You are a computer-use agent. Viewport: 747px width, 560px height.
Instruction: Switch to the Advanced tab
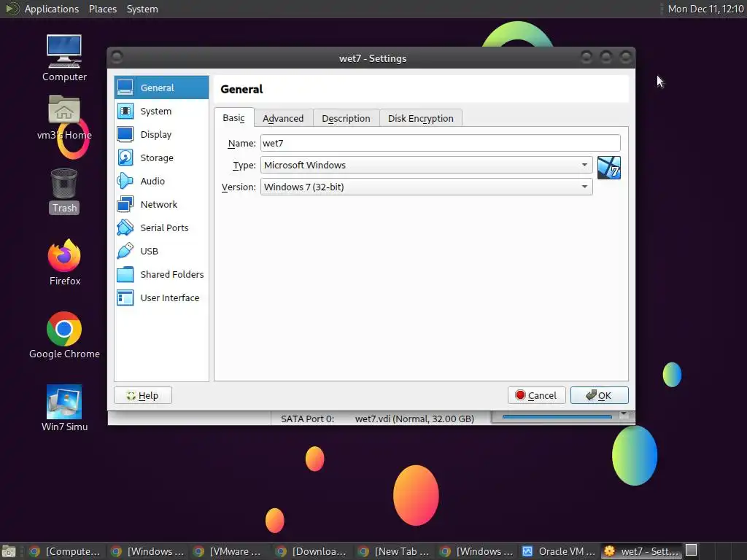[x=283, y=118]
